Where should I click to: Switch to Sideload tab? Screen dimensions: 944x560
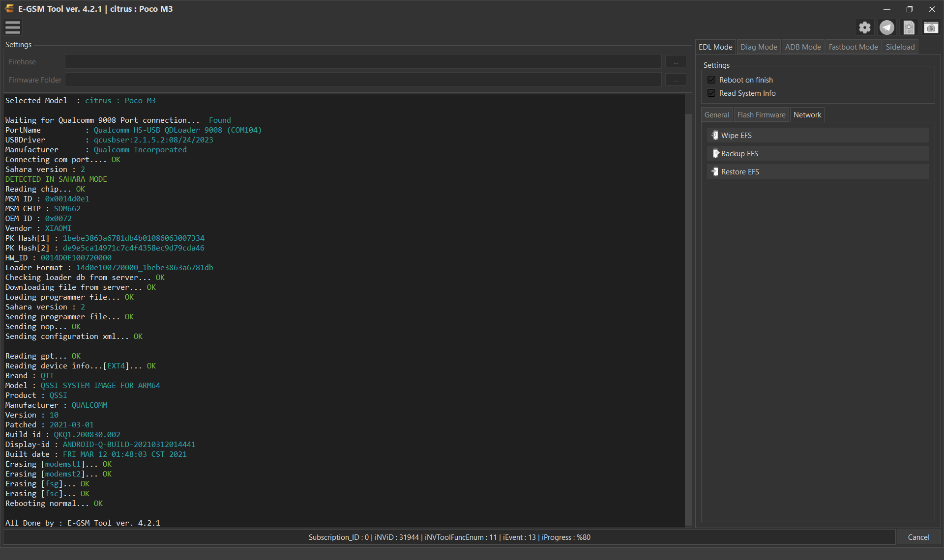(900, 47)
